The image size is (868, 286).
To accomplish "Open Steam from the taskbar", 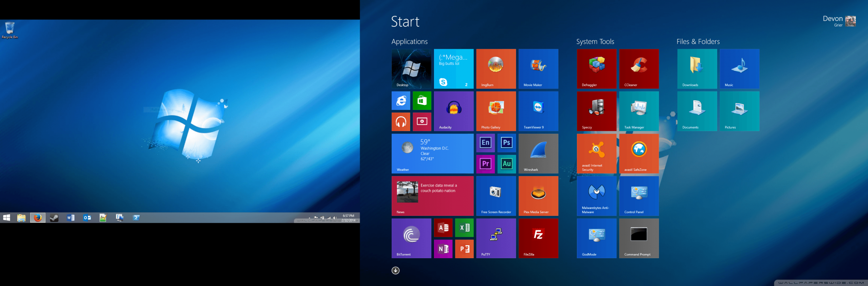I will coord(54,218).
